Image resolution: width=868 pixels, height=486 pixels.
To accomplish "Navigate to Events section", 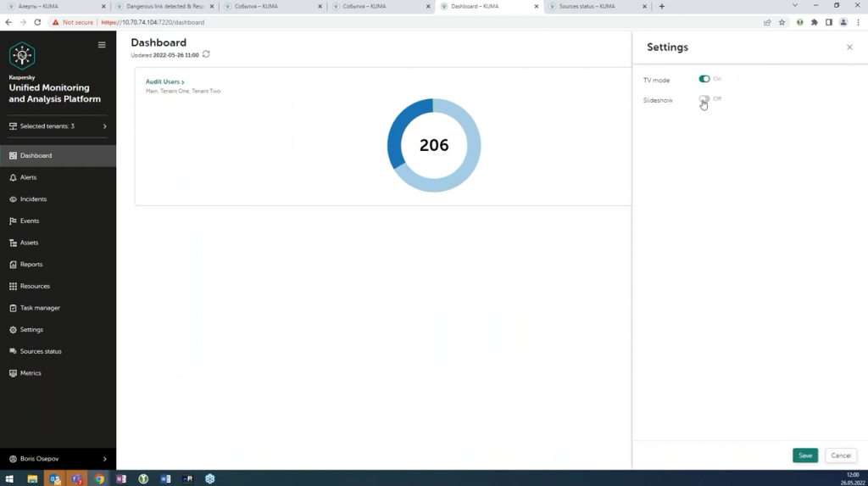I will coord(58,221).
